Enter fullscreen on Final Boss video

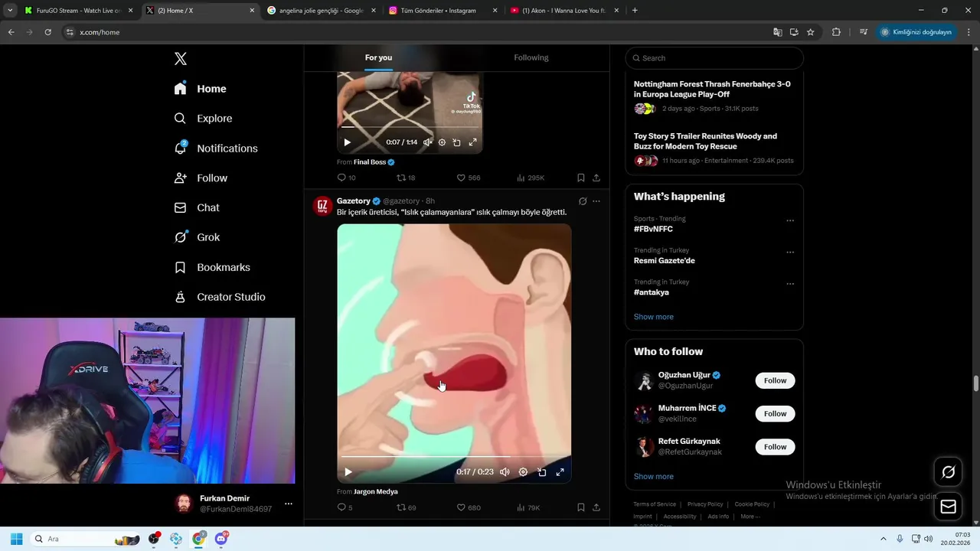tap(472, 142)
